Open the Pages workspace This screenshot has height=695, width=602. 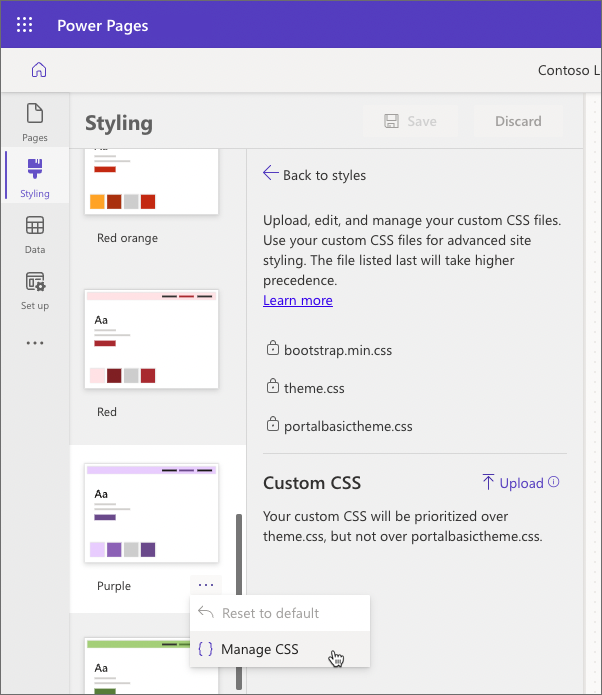pos(35,122)
